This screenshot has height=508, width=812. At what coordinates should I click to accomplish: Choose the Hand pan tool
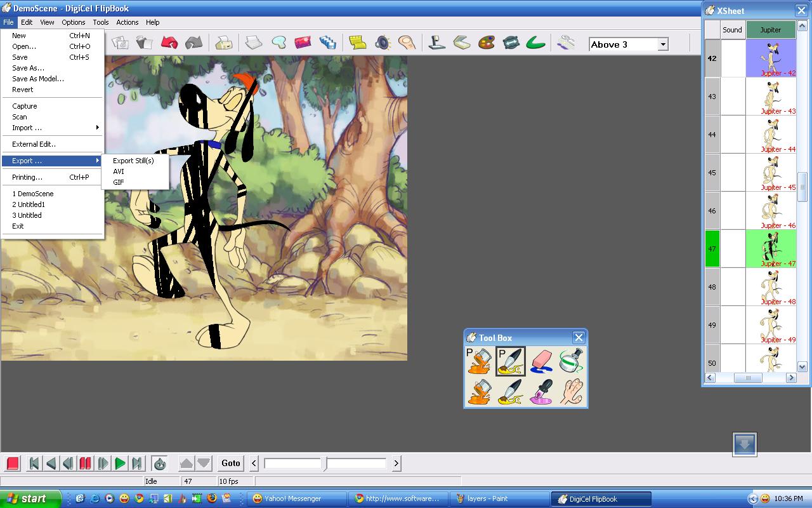(572, 391)
